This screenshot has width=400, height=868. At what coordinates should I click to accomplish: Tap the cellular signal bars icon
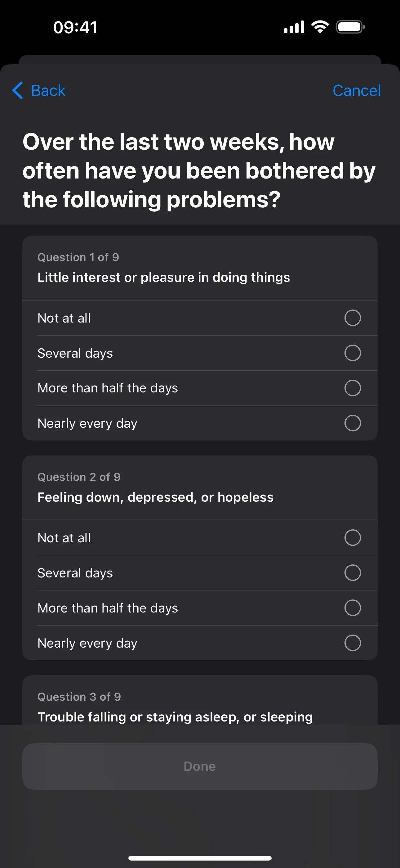click(x=294, y=27)
